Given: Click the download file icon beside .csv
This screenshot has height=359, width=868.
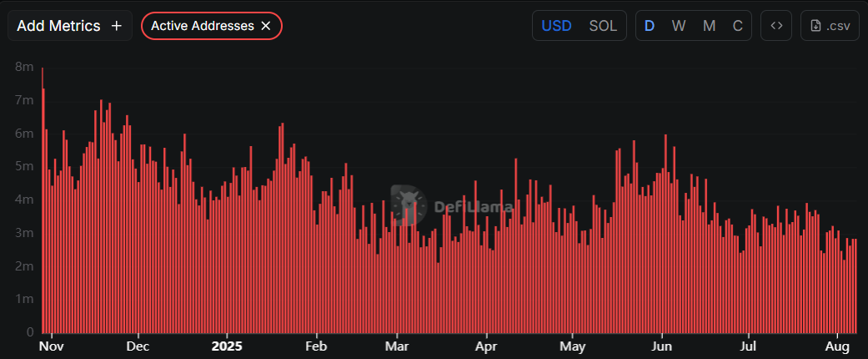Looking at the screenshot, I should click(815, 26).
